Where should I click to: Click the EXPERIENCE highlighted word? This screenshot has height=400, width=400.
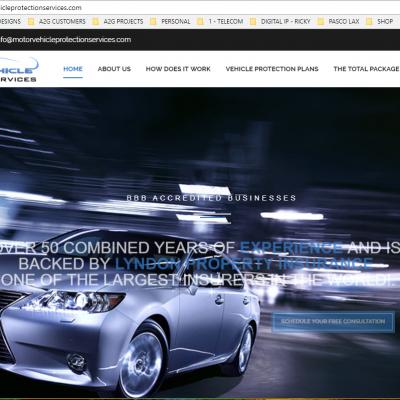[x=291, y=248]
